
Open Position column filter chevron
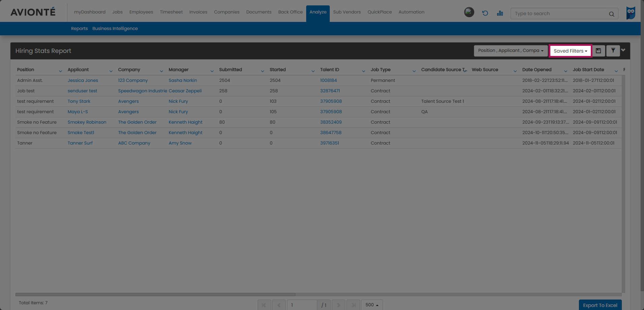(60, 71)
